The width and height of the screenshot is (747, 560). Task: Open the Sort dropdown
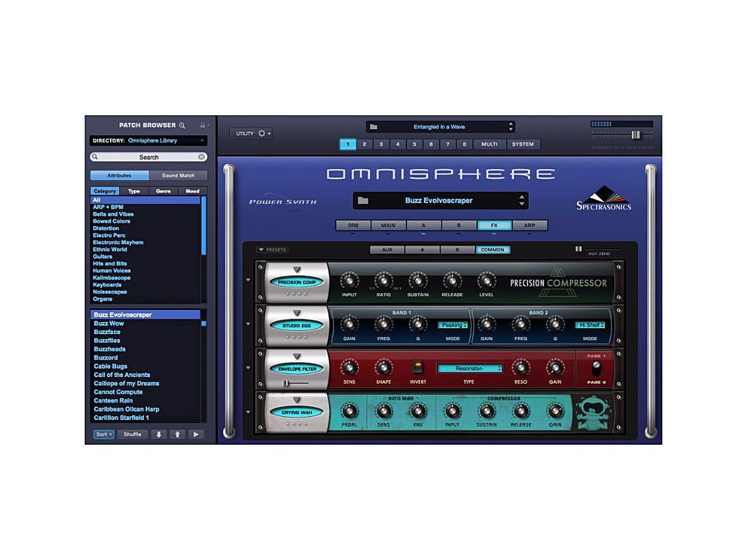(x=104, y=435)
